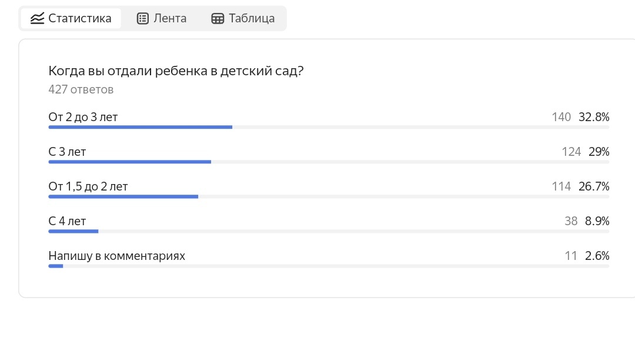
Task: Click the line chart icon on Статистика tab
Action: (x=38, y=18)
